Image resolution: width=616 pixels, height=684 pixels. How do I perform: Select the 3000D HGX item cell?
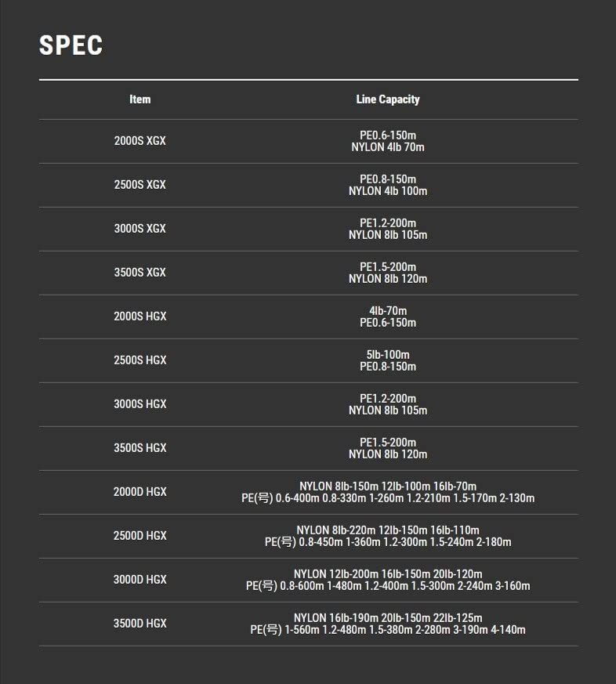[x=140, y=580]
